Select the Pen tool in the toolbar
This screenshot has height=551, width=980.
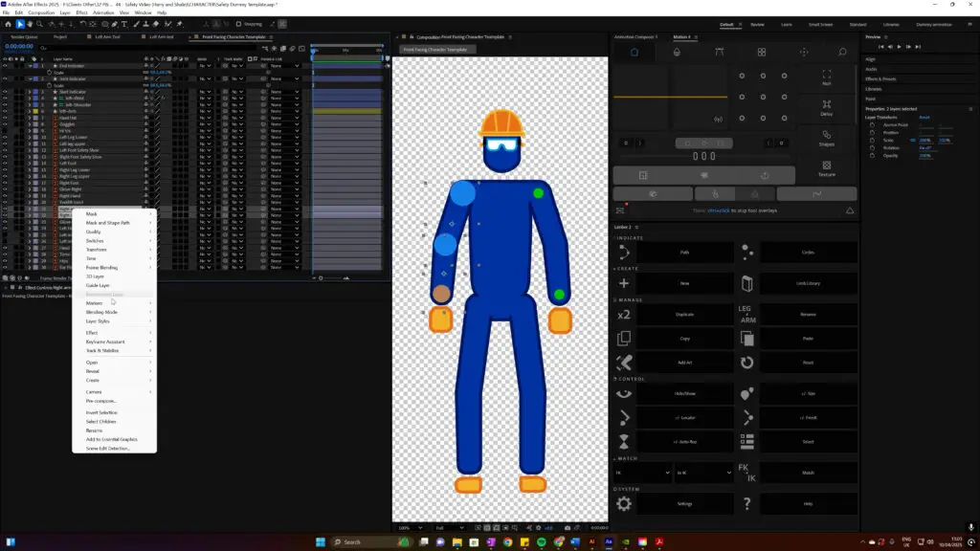(x=115, y=25)
